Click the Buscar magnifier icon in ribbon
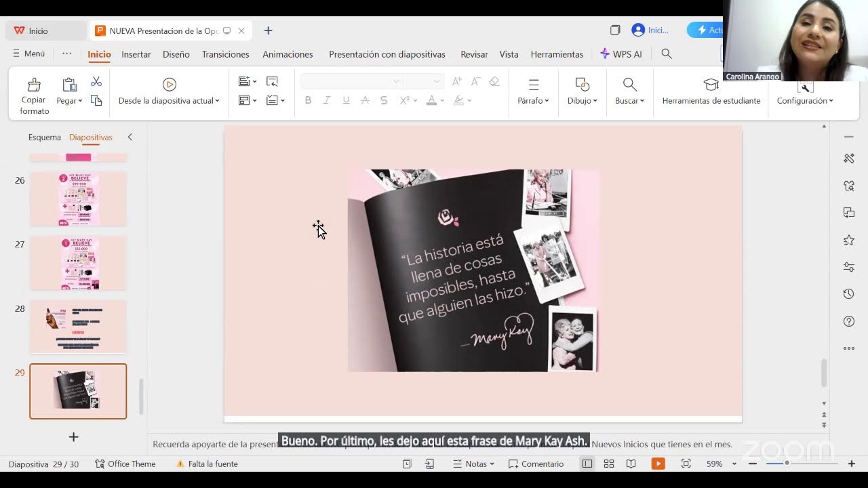 pyautogui.click(x=630, y=84)
